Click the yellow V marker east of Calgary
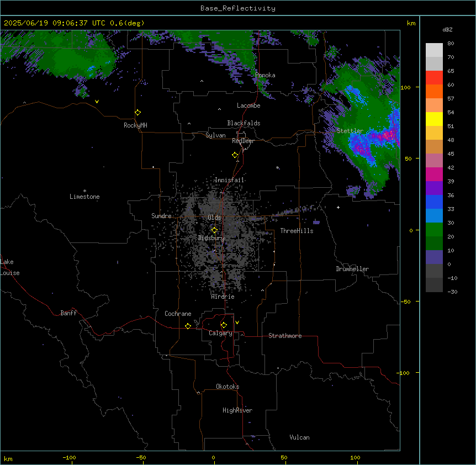Image resolution: width=476 pixels, height=465 pixels. (237, 323)
